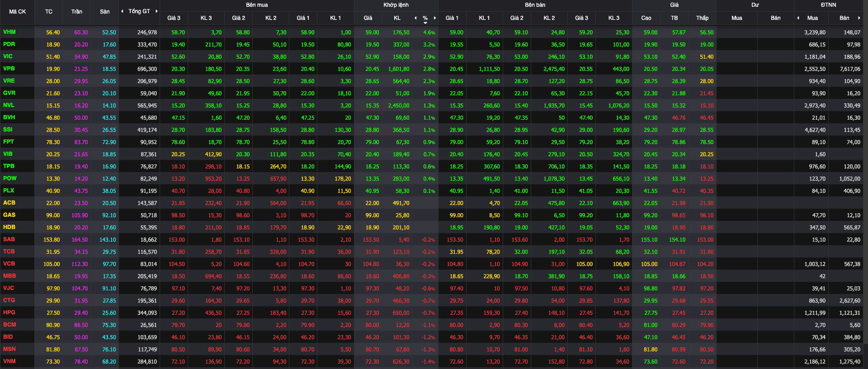Click VNM percent change -1.4%
The width and height of the screenshot is (868, 369).
(x=428, y=362)
